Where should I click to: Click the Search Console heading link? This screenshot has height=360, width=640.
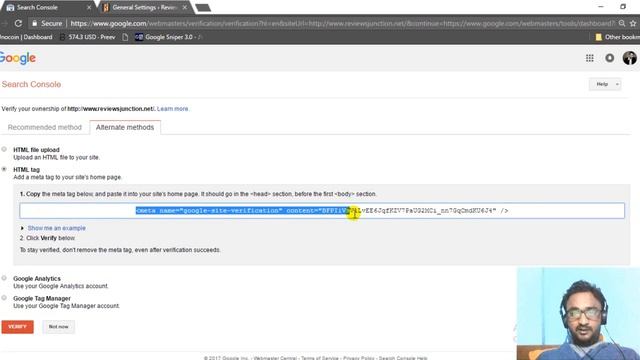tap(31, 84)
